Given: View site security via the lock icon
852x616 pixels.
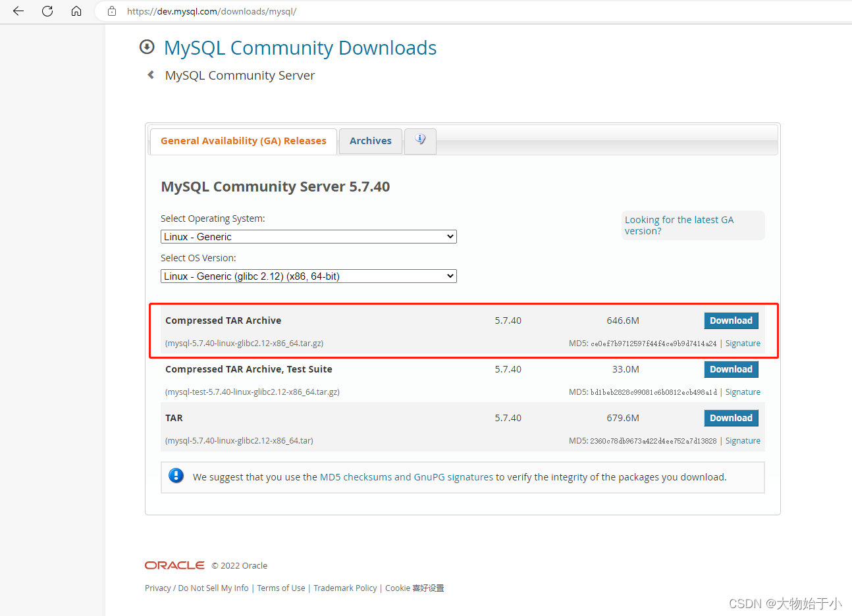Looking at the screenshot, I should [112, 11].
